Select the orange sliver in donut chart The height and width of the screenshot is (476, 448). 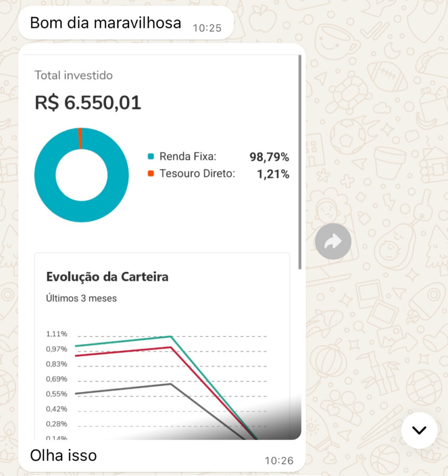click(x=80, y=139)
